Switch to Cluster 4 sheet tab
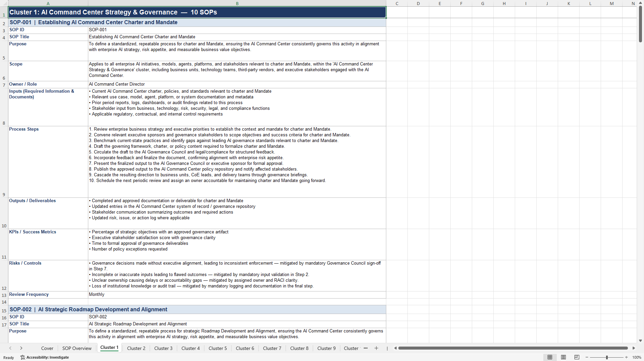The width and height of the screenshot is (644, 361). [191, 348]
